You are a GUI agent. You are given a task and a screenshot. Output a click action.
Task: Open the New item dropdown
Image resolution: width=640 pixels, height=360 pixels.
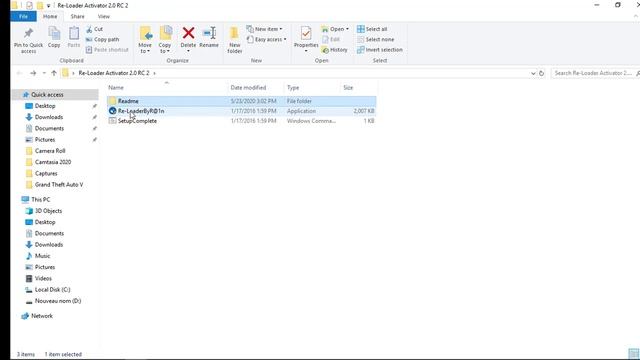[x=264, y=29]
